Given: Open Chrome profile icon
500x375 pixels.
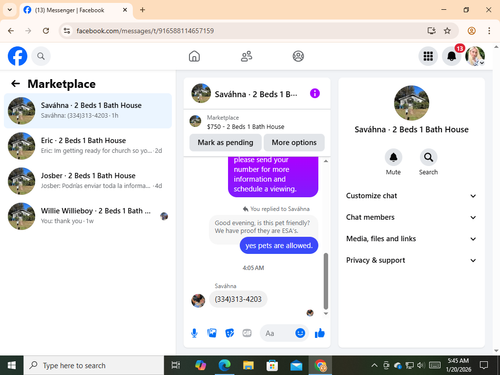Looking at the screenshot, I should pyautogui.click(x=471, y=31).
